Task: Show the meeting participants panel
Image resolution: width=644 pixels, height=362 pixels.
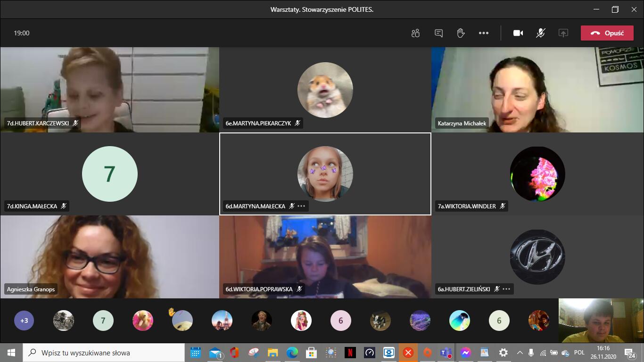Action: [x=415, y=33]
